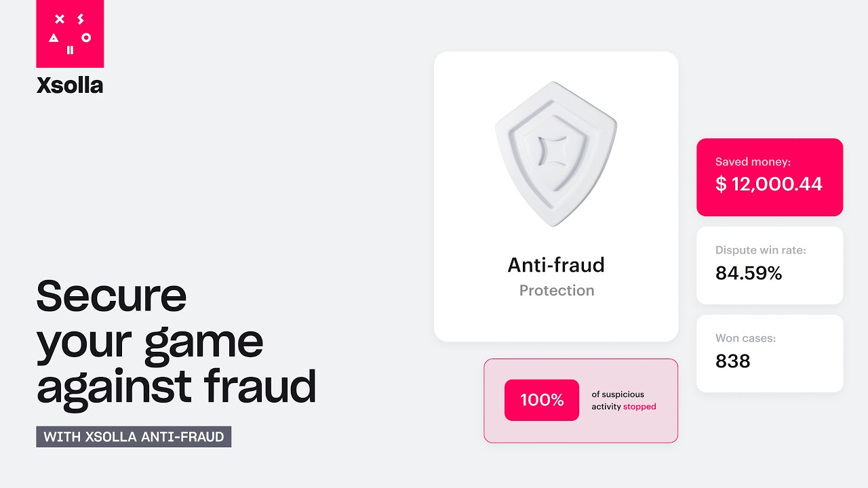Click the WITH XSOLLA ANTI-FRAUD label

134,436
